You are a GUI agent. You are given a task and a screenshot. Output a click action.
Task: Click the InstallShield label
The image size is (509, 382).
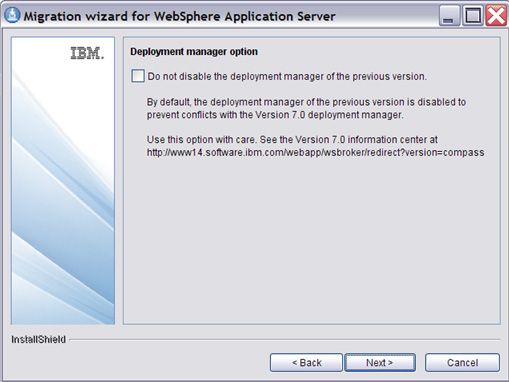(38, 340)
